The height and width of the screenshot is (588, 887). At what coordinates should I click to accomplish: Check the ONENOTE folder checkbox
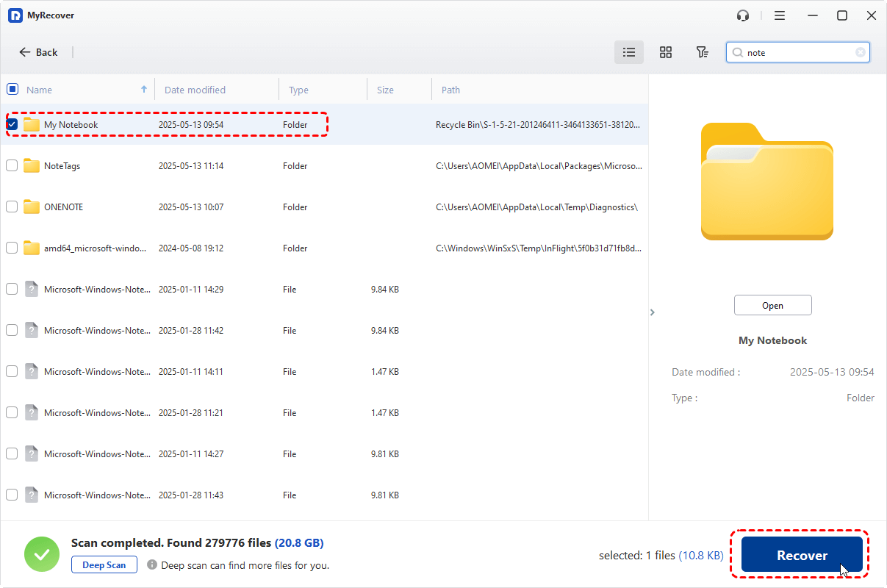pyautogui.click(x=12, y=207)
